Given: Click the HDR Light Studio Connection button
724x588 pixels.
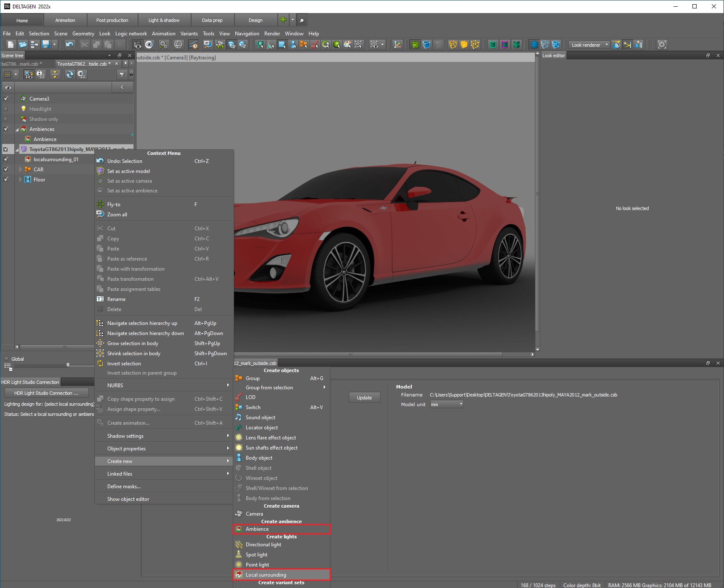Looking at the screenshot, I should point(46,393).
